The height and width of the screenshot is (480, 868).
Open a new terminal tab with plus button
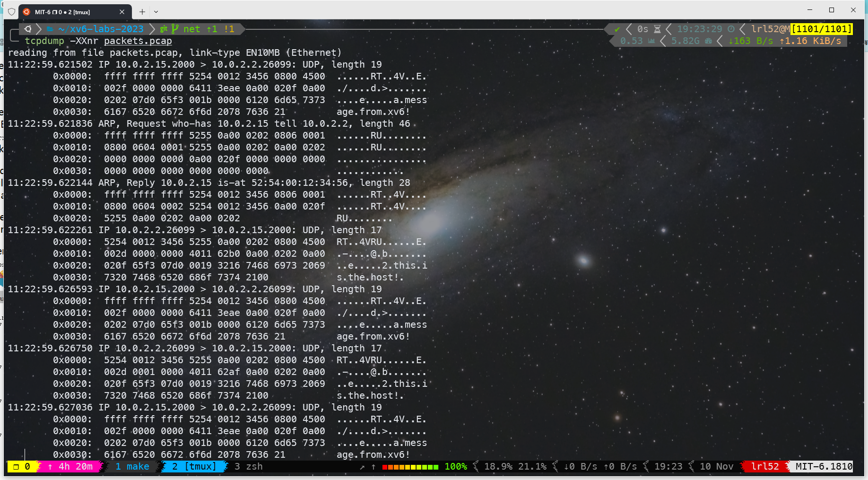[142, 12]
